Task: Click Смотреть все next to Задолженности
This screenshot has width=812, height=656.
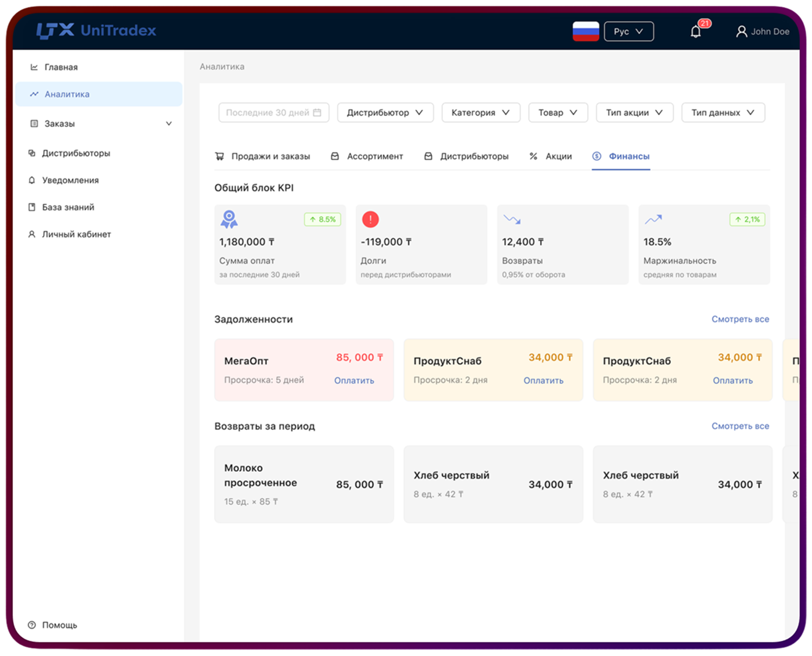Action: 740,319
